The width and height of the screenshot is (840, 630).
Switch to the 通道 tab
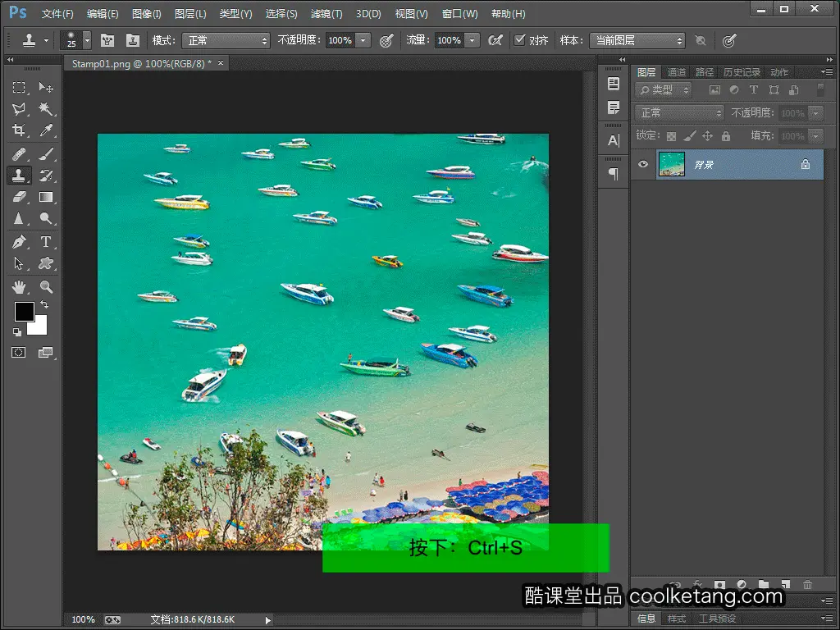[x=676, y=72]
